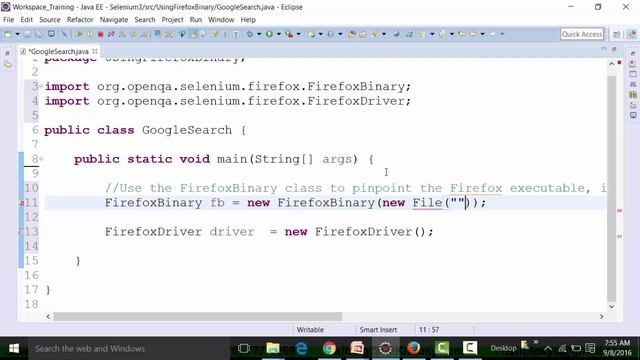Open the Window menu
Viewport: 640px width, 360px height.
click(221, 20)
